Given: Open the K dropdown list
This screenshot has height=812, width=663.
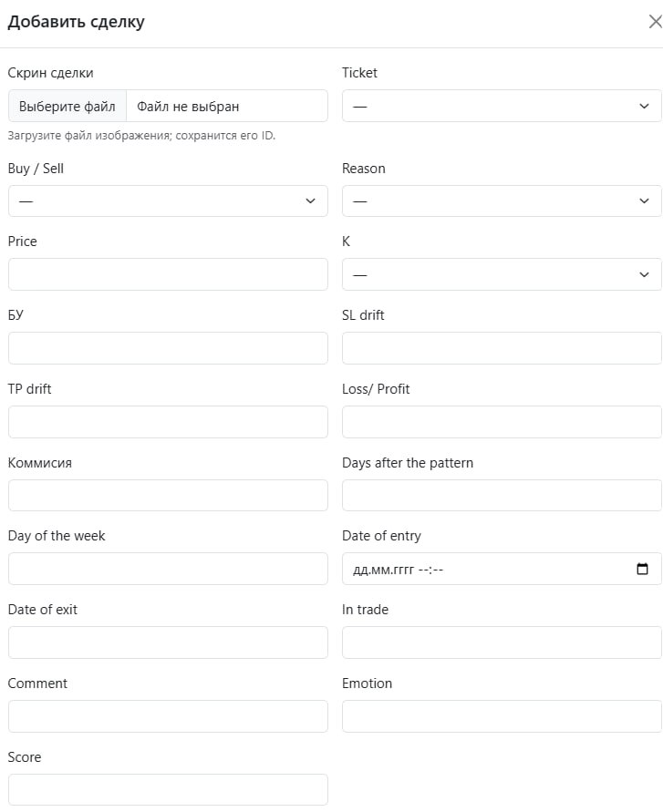Looking at the screenshot, I should click(x=502, y=274).
